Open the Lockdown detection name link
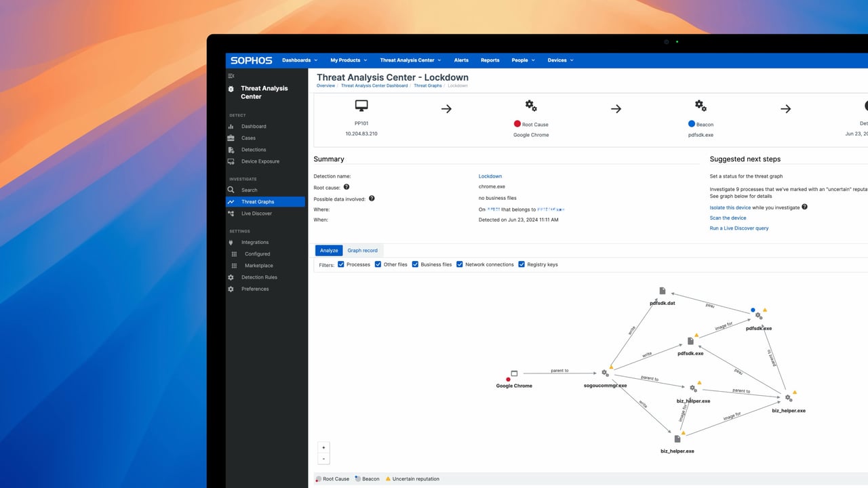This screenshot has height=488, width=868. 490,176
